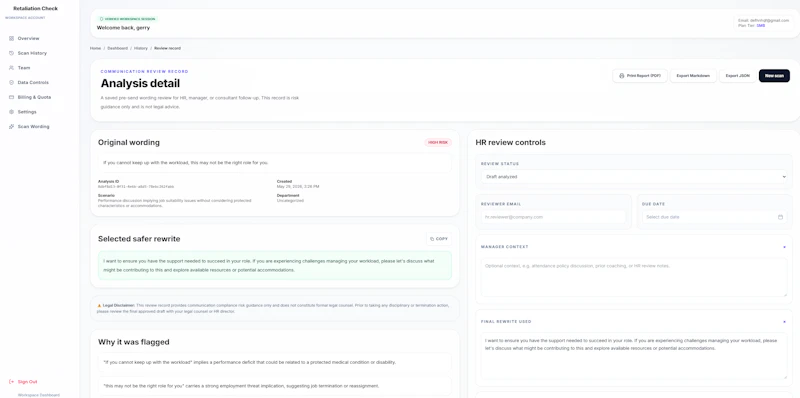Click the Print Report (PDF) button
The image size is (800, 398).
click(640, 76)
